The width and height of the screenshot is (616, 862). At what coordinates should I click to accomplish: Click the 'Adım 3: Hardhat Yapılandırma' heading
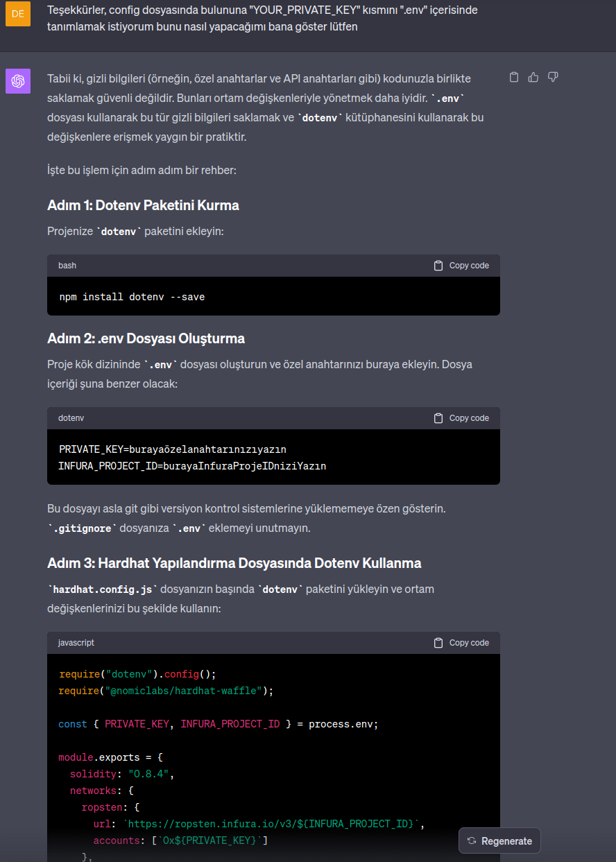click(234, 563)
